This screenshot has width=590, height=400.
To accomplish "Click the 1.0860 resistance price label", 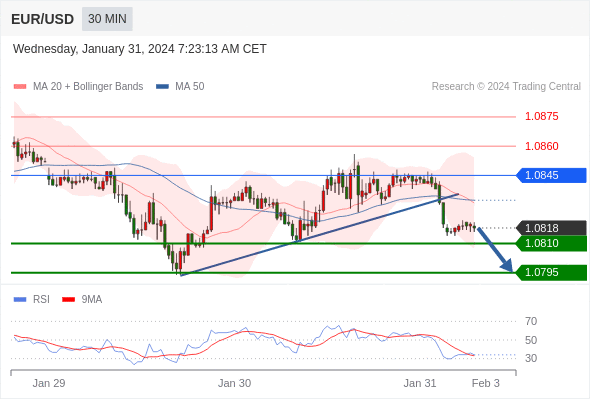I will pyautogui.click(x=541, y=146).
